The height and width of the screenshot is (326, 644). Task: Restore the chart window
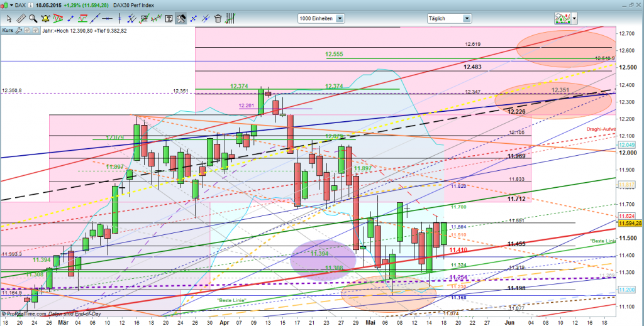tap(632, 5)
